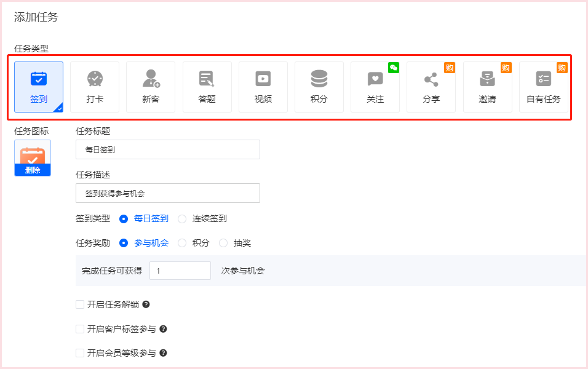588x369 pixels.
Task: Click the 添加任务 heading text
Action: point(36,17)
